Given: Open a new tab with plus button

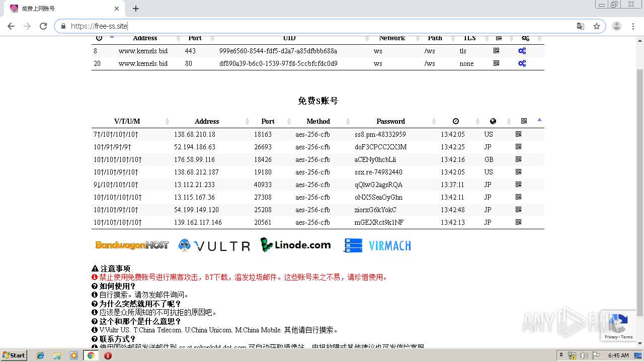Looking at the screenshot, I should tap(135, 9).
